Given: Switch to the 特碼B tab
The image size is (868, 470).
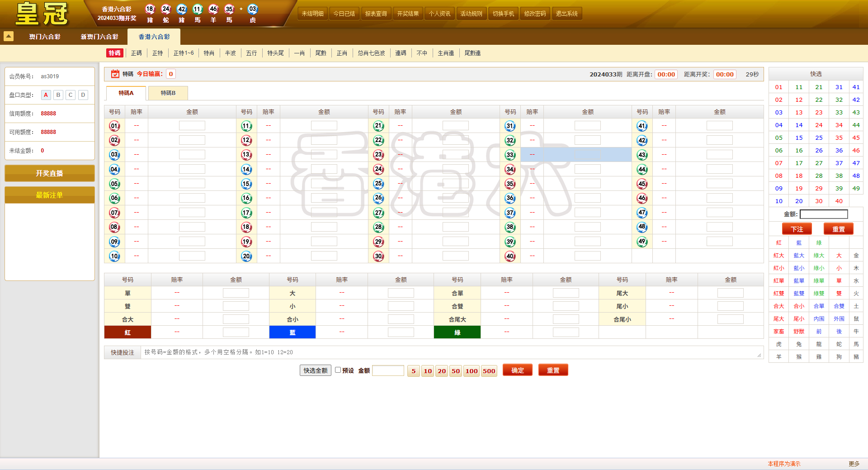Looking at the screenshot, I should coord(168,93).
